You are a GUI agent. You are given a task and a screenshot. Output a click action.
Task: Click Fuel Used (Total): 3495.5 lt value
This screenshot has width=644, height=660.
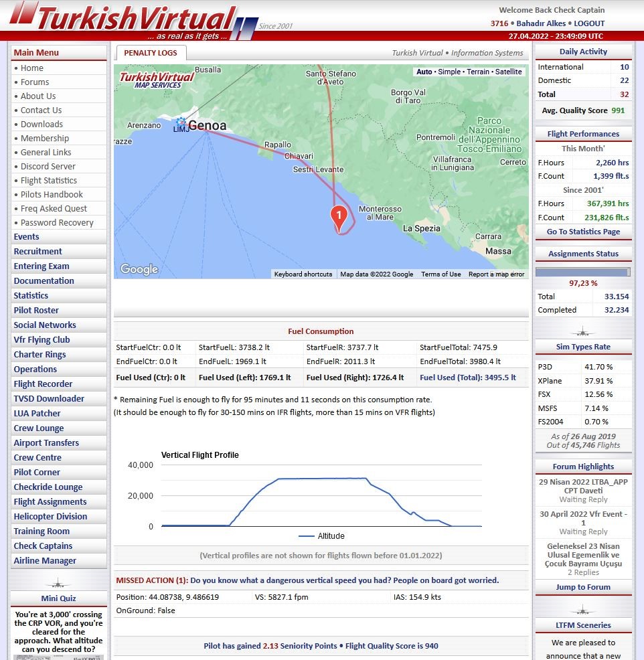click(x=468, y=378)
